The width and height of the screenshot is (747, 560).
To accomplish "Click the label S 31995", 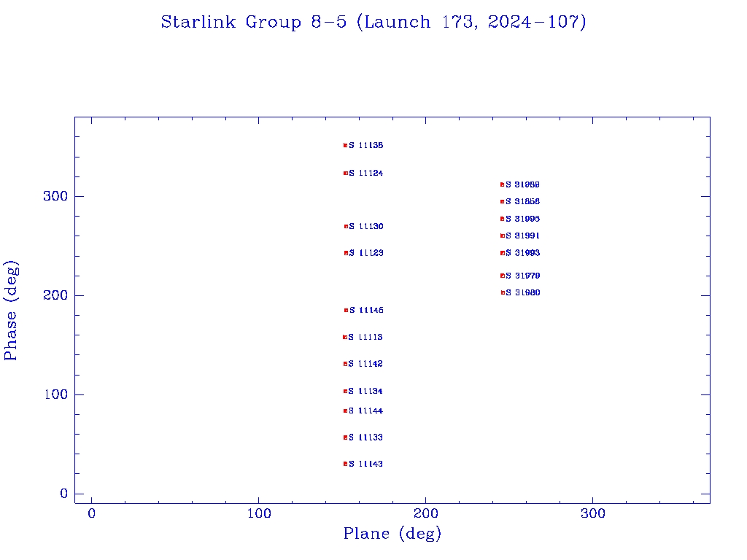I will point(522,219).
